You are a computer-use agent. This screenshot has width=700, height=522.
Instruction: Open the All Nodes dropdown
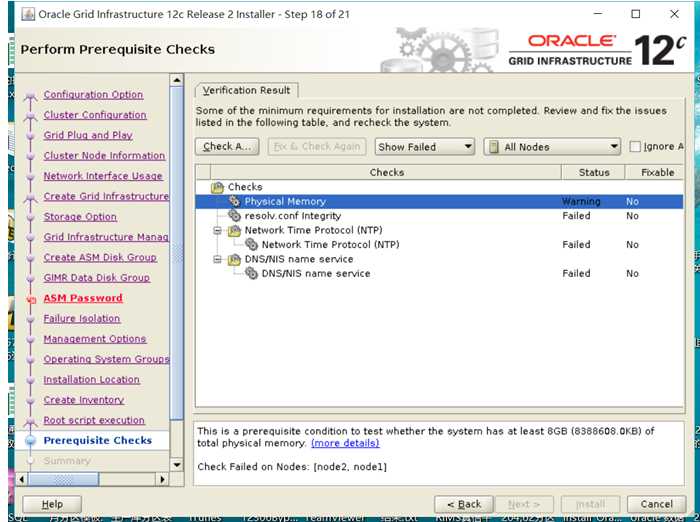coord(552,147)
